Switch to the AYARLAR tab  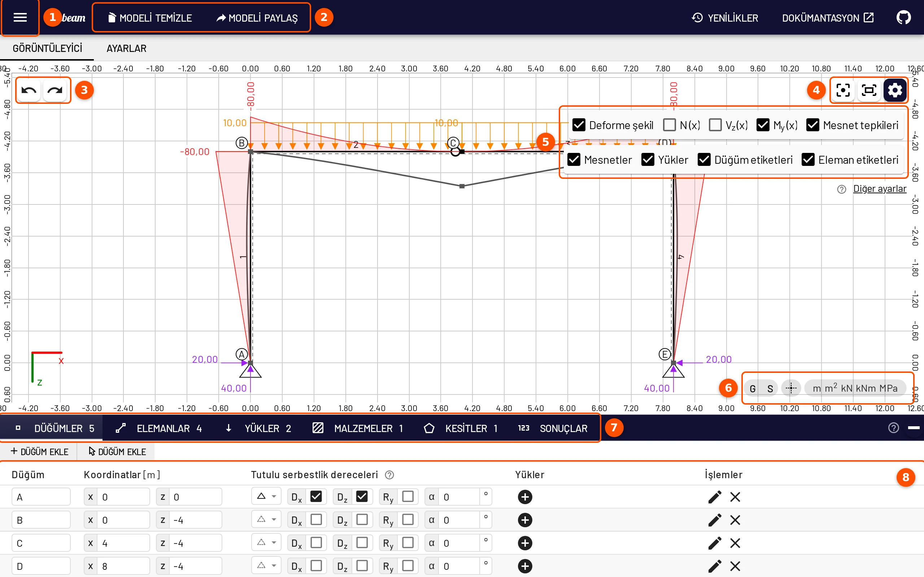click(126, 48)
